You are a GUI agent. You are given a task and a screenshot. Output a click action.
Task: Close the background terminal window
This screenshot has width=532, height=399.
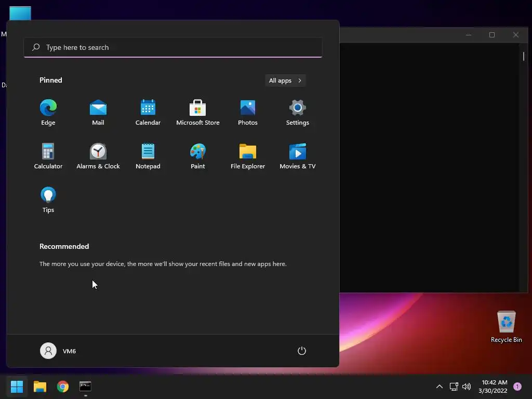click(516, 35)
